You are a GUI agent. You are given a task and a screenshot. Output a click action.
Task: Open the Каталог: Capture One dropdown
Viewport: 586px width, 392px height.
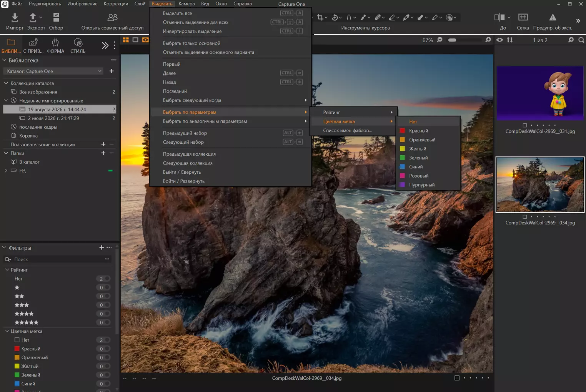(53, 71)
